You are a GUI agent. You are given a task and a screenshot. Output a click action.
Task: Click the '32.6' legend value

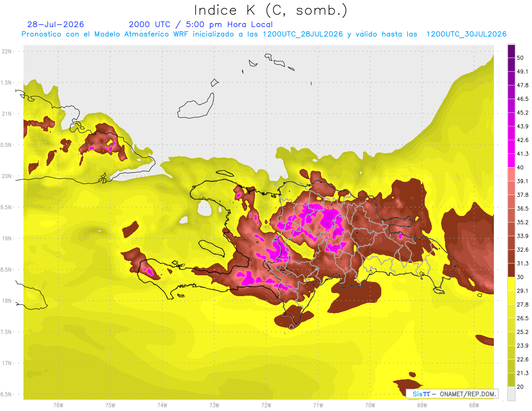tap(523, 250)
